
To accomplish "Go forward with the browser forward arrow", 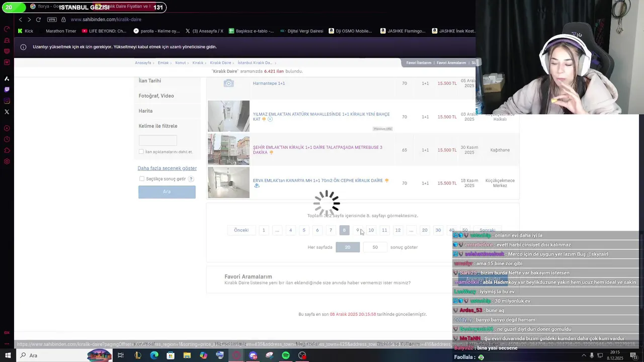I will [29, 20].
